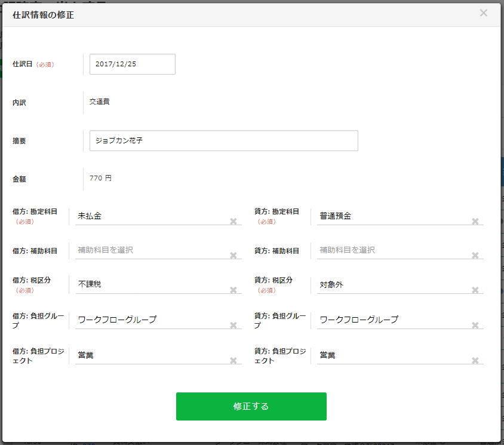Image resolution: width=504 pixels, height=445 pixels.
Task: Expand the credit 補助科目を選択 dropdown
Action: [391, 250]
